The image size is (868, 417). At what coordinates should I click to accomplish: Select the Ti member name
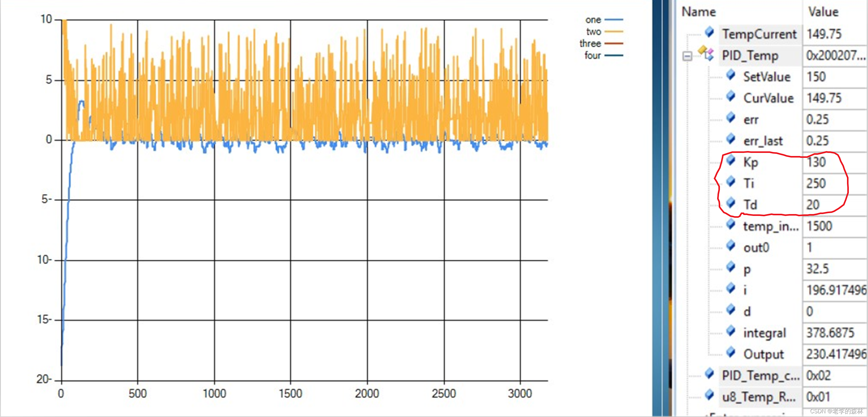tap(748, 183)
